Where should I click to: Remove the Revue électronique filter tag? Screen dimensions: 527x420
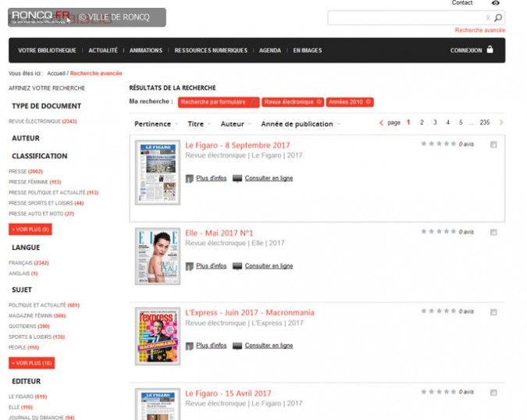(319, 101)
